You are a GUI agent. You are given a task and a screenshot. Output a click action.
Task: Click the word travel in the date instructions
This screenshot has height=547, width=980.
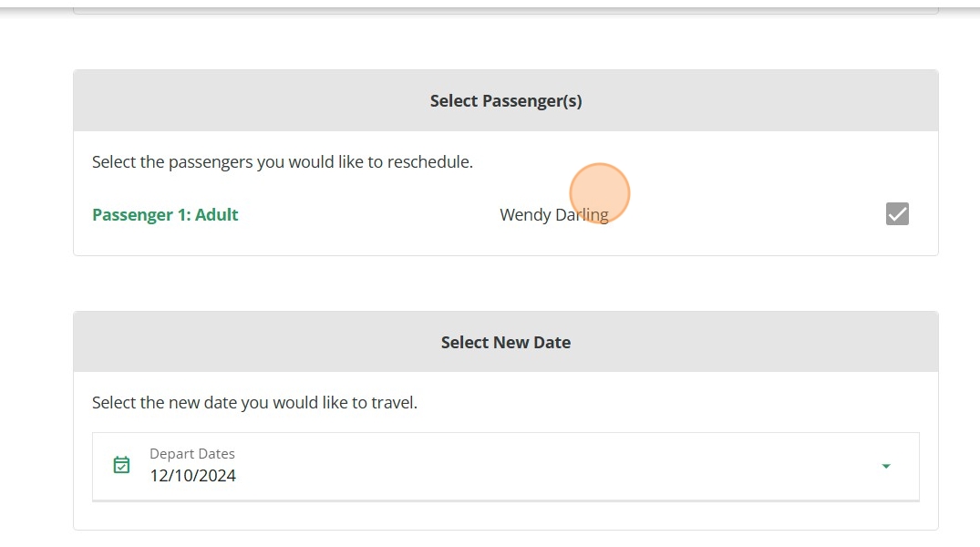pyautogui.click(x=393, y=402)
